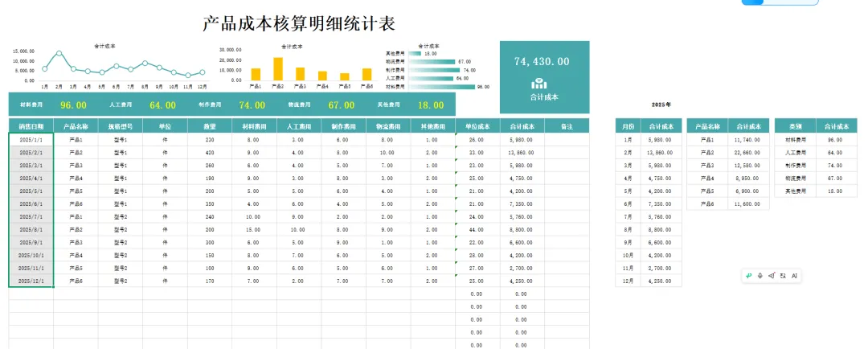Select 12,580.00 in product summary table
This screenshot has width=868, height=349.
[748, 165]
